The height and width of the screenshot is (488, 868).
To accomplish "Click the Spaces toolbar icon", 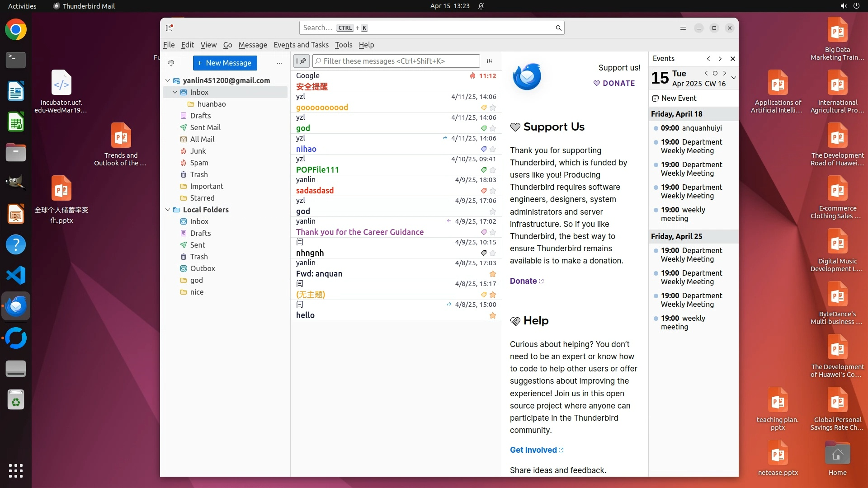I will coord(170,28).
